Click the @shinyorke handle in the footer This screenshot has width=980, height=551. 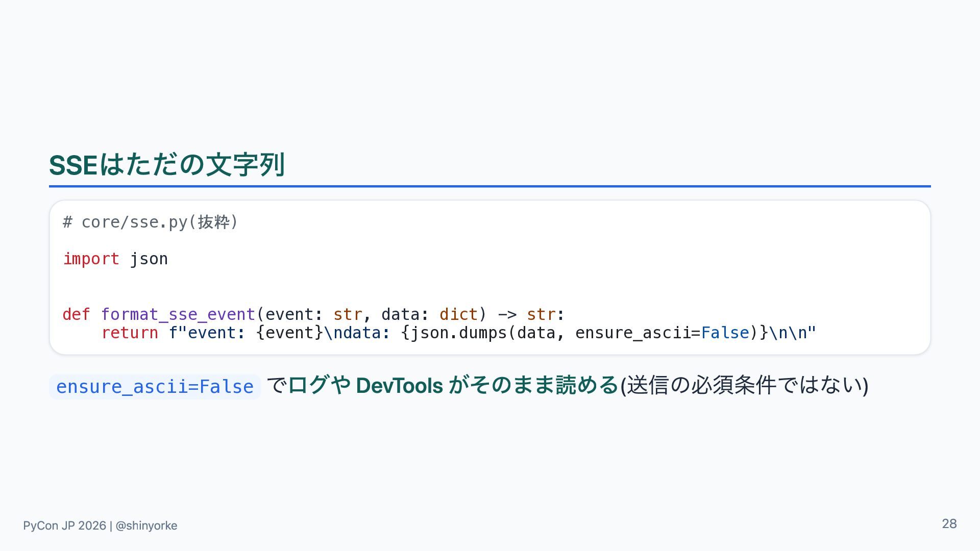tap(146, 525)
